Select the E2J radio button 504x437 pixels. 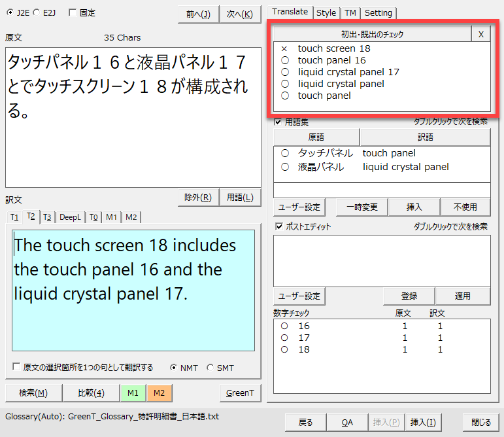coord(36,12)
